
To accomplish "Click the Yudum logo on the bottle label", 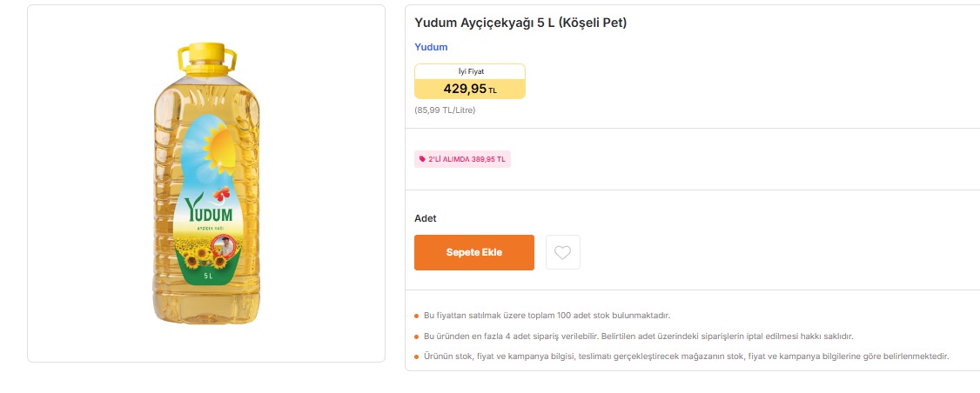I will point(208,211).
